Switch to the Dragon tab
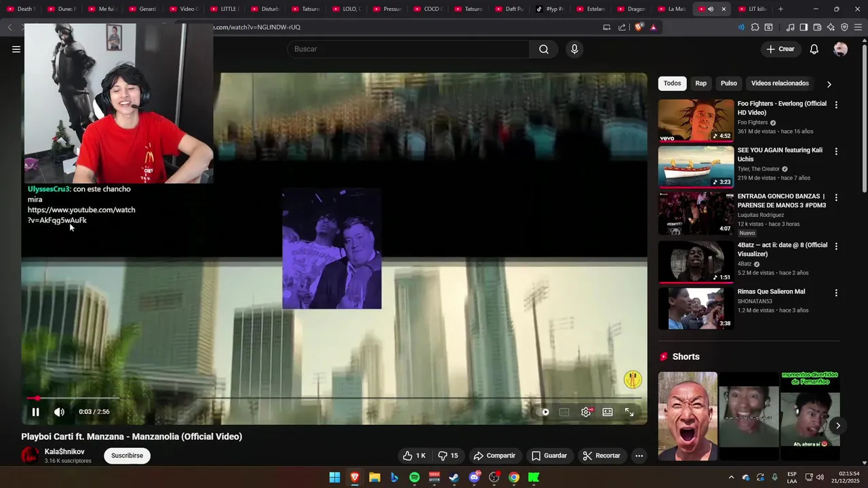The width and height of the screenshot is (868, 488). 631,9
